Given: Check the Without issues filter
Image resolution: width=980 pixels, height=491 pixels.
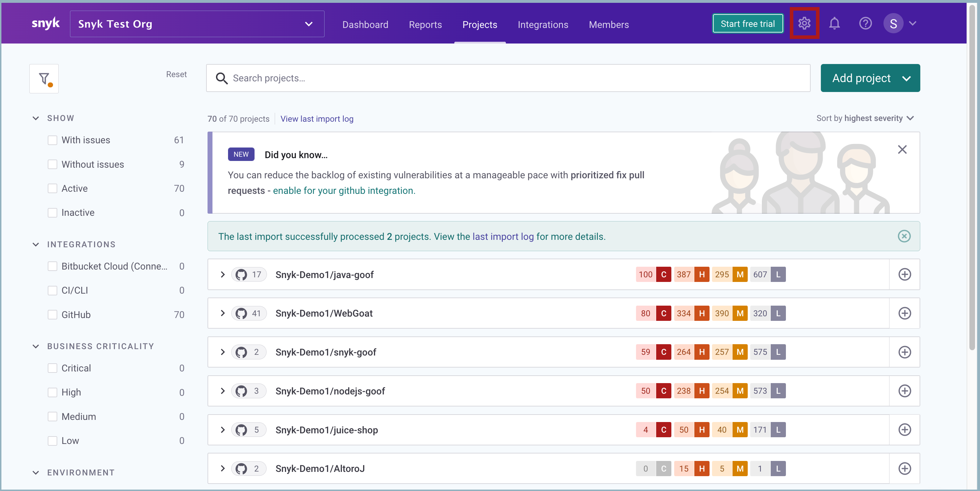Looking at the screenshot, I should click(x=52, y=164).
